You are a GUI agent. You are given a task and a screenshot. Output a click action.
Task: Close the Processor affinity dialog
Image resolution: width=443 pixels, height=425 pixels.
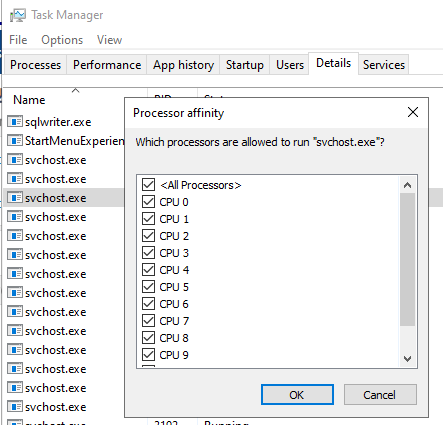[x=413, y=112]
